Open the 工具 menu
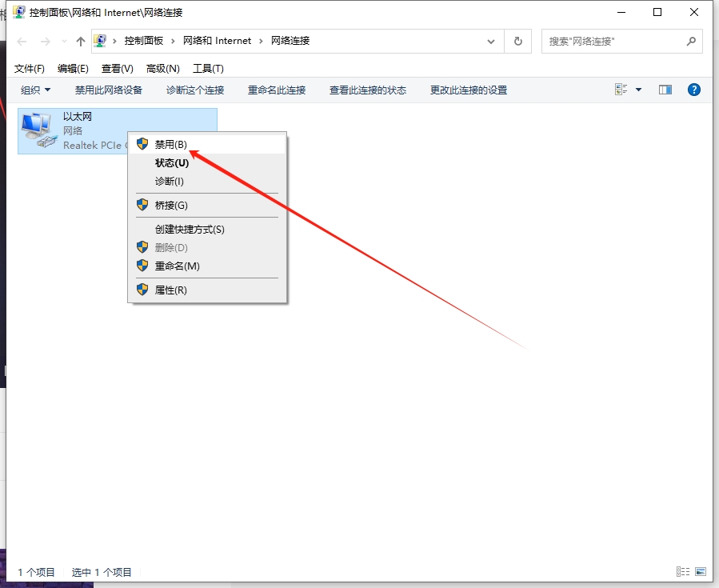The width and height of the screenshot is (719, 588). pyautogui.click(x=208, y=68)
